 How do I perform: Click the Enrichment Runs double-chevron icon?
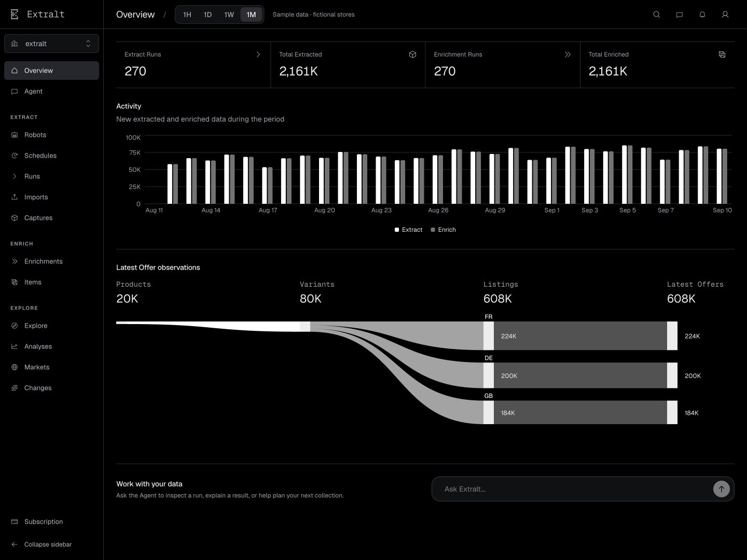coord(568,54)
